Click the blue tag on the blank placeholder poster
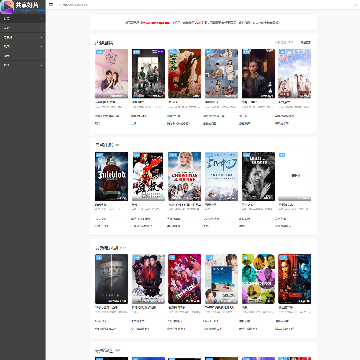Screen dimensions: 360x360 point(282,155)
